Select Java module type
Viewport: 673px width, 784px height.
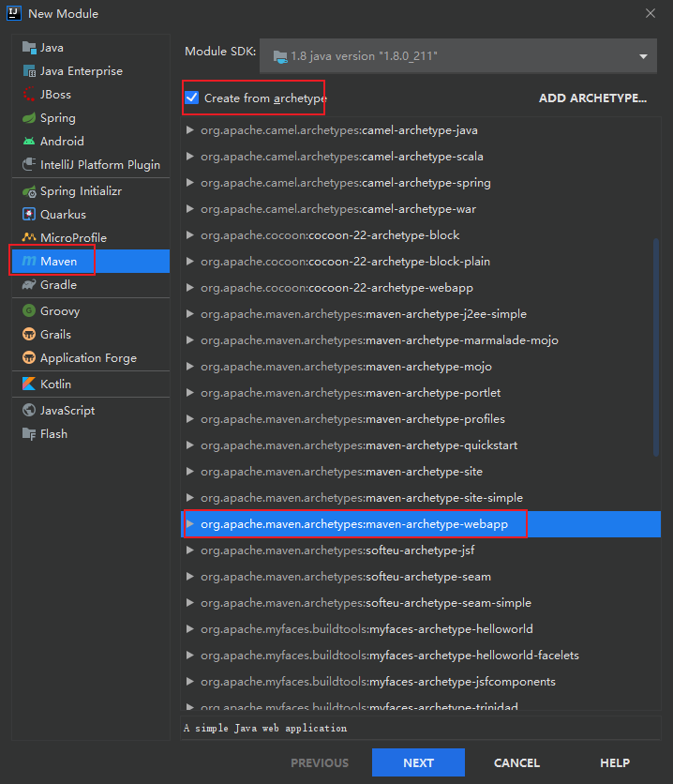pyautogui.click(x=91, y=48)
